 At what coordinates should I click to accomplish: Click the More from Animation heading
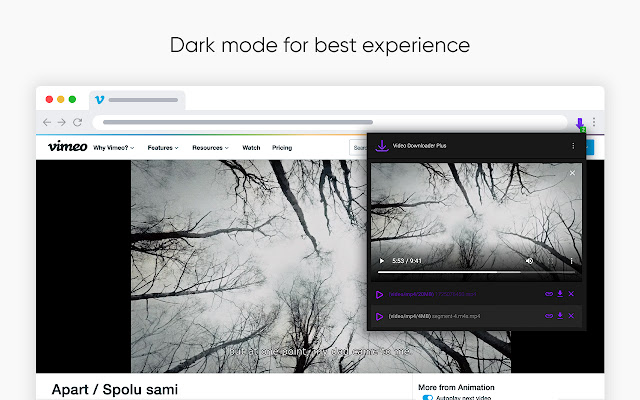pos(456,387)
